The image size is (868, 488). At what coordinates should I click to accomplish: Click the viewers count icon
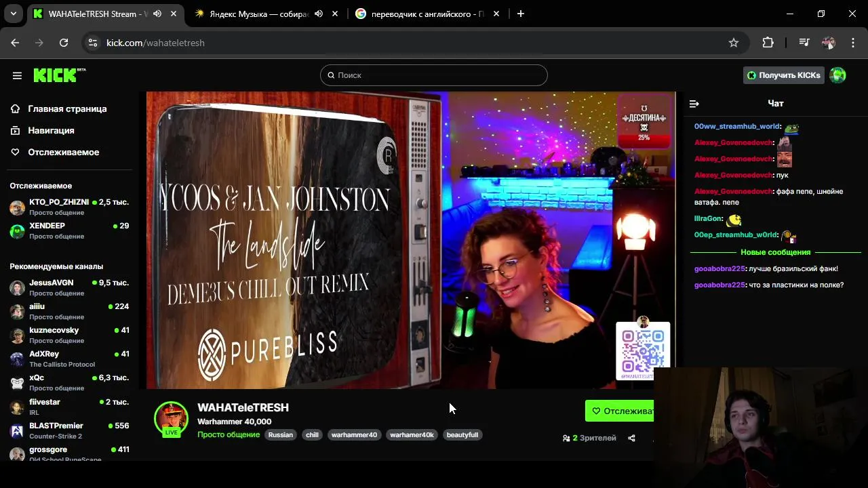[566, 439]
